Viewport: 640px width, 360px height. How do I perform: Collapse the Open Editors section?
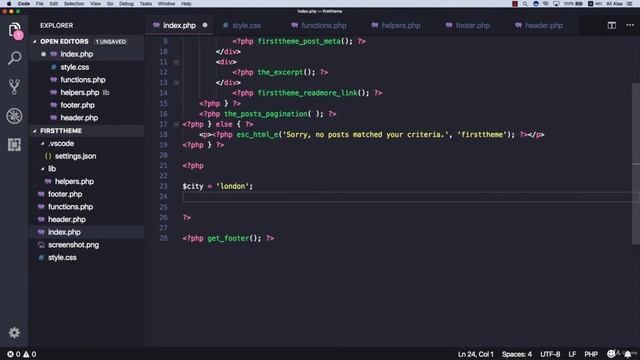point(35,42)
